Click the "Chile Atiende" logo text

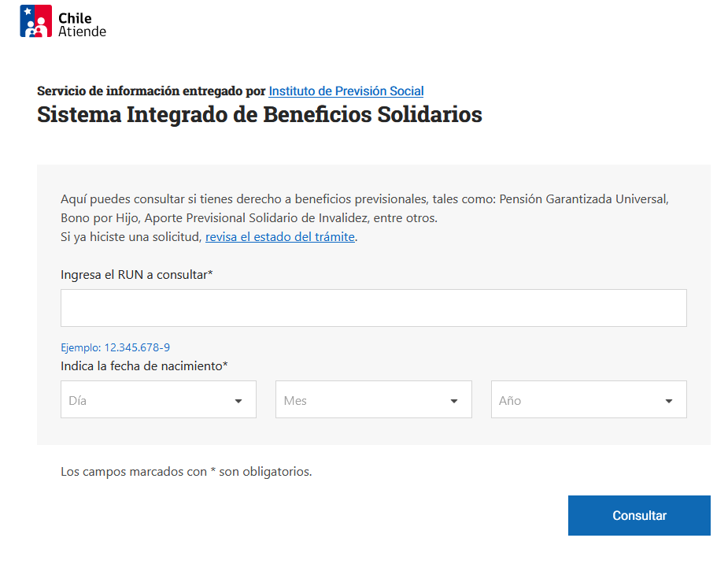pos(81,24)
